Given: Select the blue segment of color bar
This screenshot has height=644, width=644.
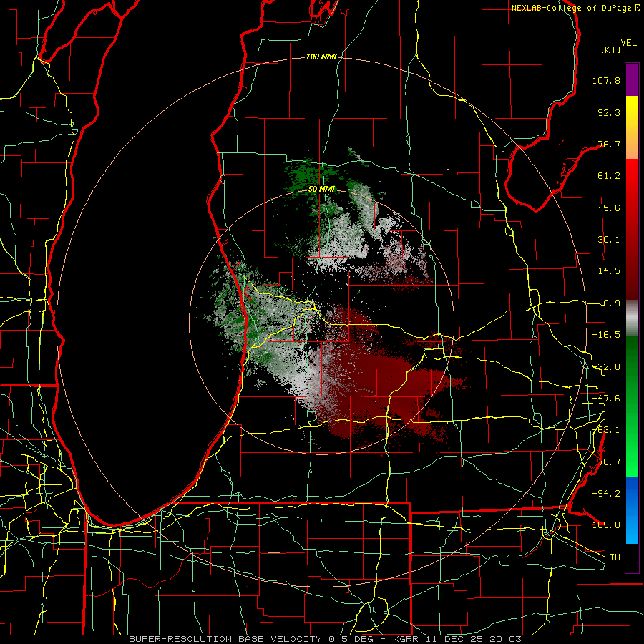Looking at the screenshot, I should coord(632,510).
